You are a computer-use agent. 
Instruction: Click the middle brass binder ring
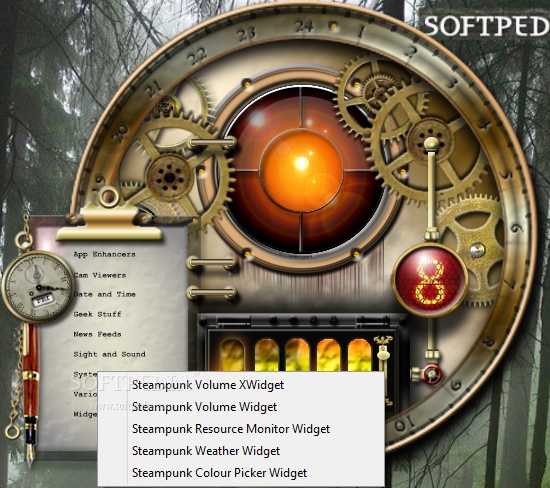click(212, 263)
